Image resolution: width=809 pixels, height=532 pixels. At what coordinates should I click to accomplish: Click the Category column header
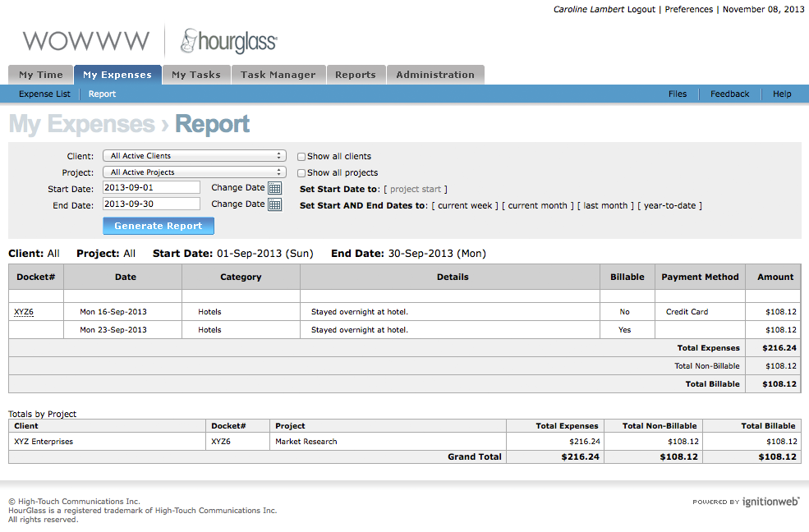(241, 277)
